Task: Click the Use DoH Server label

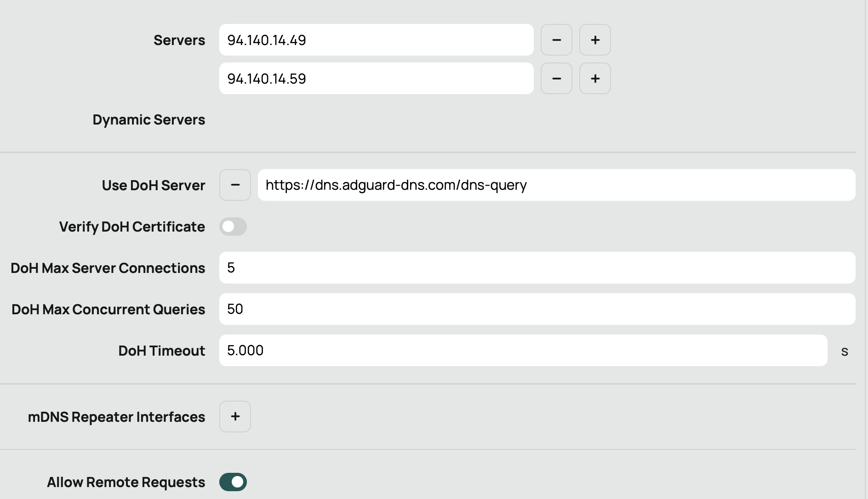Action: tap(154, 186)
